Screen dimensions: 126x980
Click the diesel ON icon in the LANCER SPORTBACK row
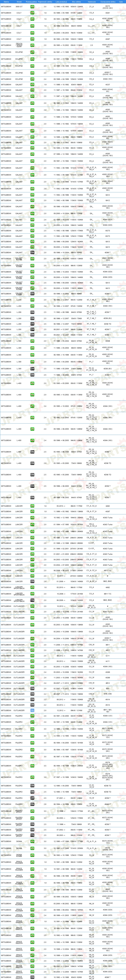pyautogui.click(x=32, y=600)
